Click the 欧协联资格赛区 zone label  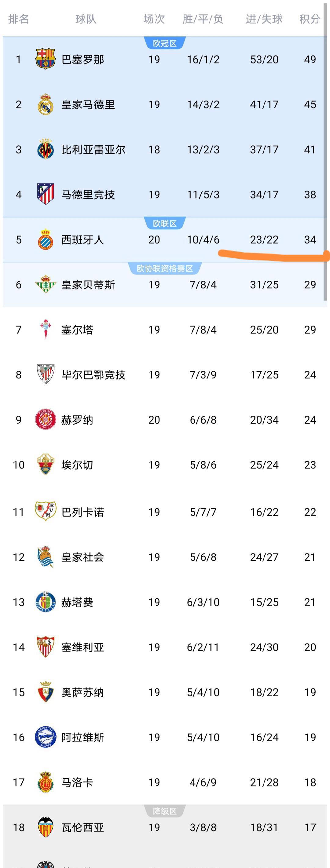click(x=165, y=268)
